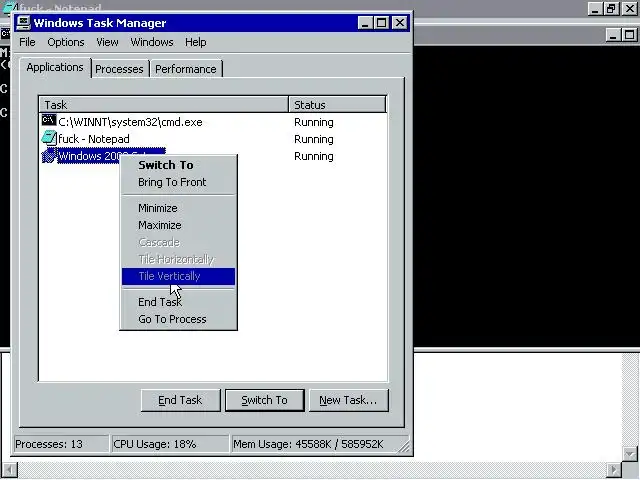Choose Tile Horizontally in the context menu
Image resolution: width=640 pixels, height=480 pixels.
[x=178, y=260]
